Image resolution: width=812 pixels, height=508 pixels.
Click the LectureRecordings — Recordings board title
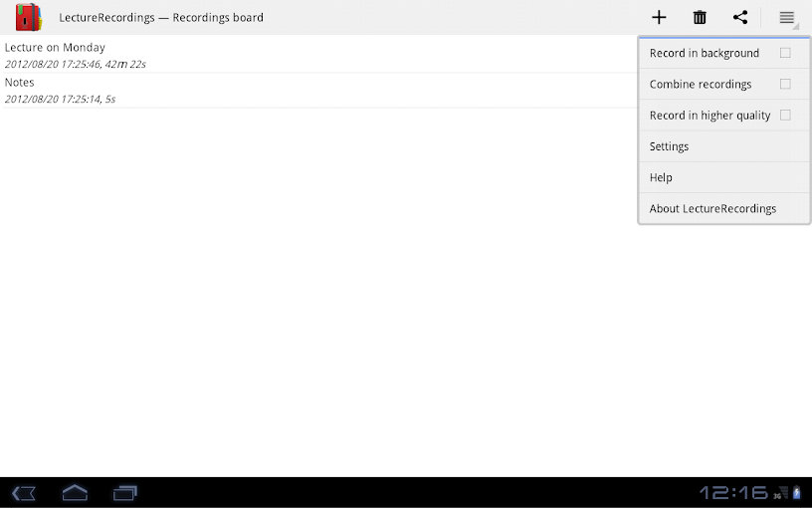point(161,18)
